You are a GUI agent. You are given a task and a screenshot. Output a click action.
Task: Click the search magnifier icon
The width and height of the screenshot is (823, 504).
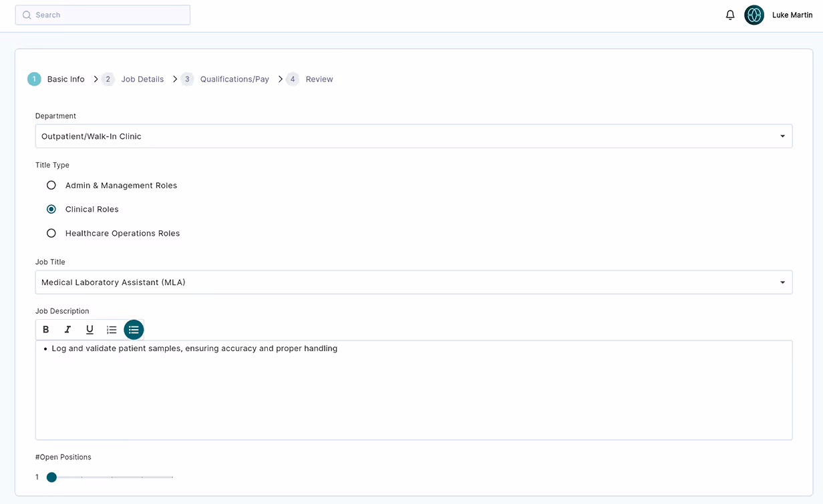[26, 15]
